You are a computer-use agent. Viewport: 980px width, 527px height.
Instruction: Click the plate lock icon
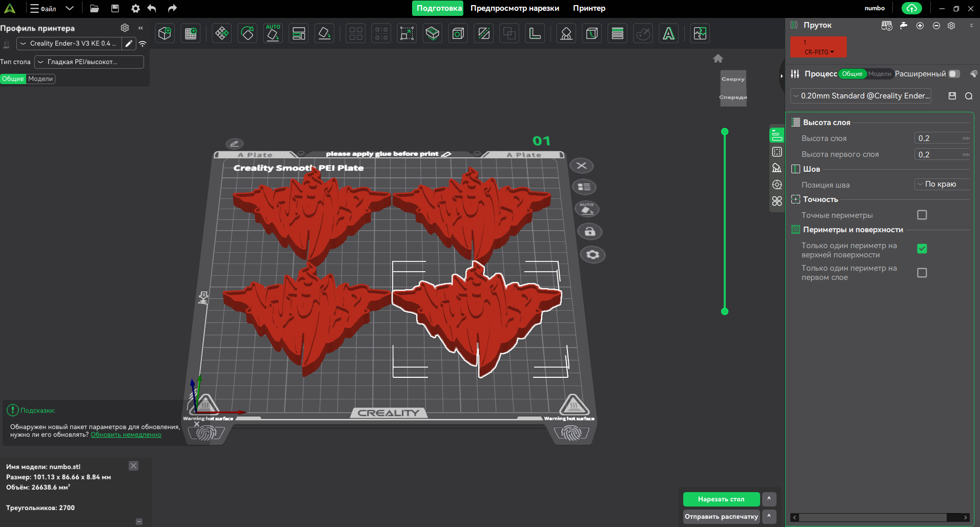[x=589, y=232]
